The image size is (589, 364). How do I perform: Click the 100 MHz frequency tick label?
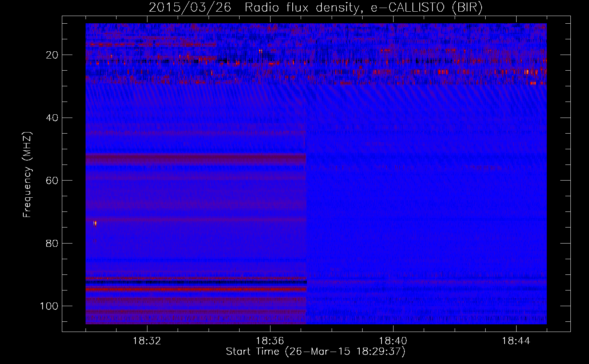[49, 306]
